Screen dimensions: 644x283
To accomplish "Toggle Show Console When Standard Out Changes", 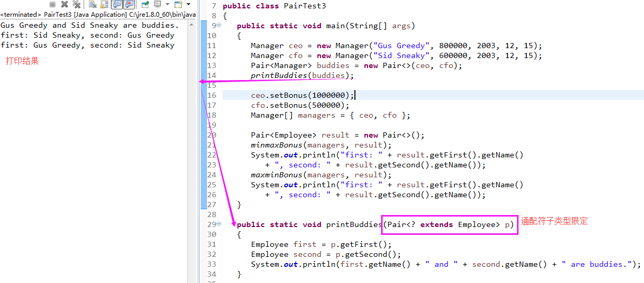I will pos(117,4).
